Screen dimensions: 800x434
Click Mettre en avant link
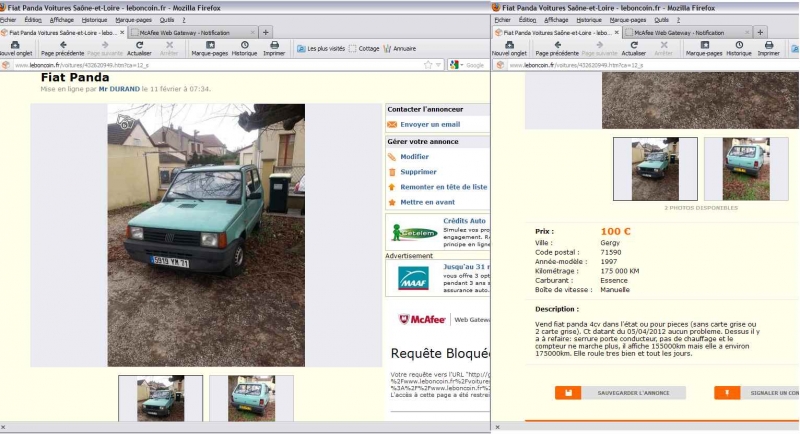click(x=428, y=202)
